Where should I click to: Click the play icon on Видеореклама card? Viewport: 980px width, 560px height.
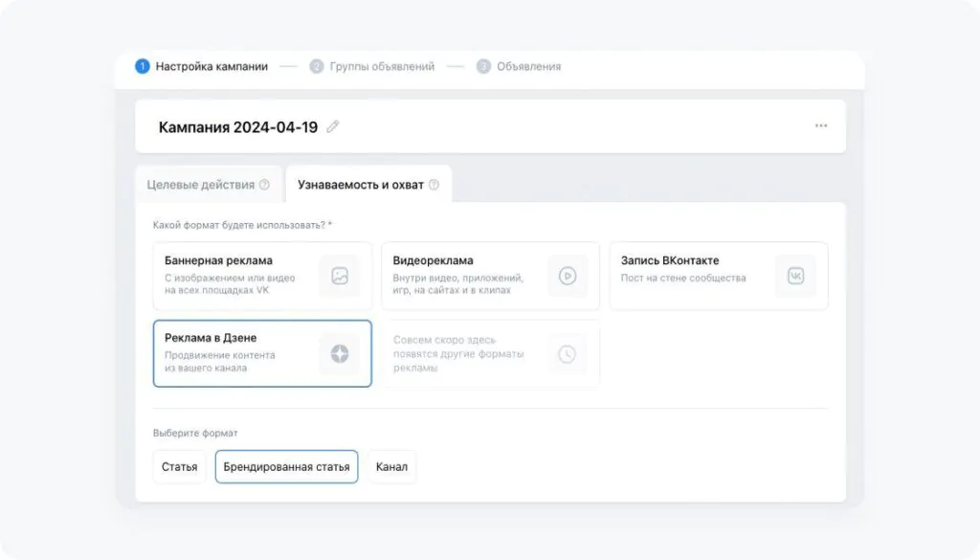[x=568, y=276]
